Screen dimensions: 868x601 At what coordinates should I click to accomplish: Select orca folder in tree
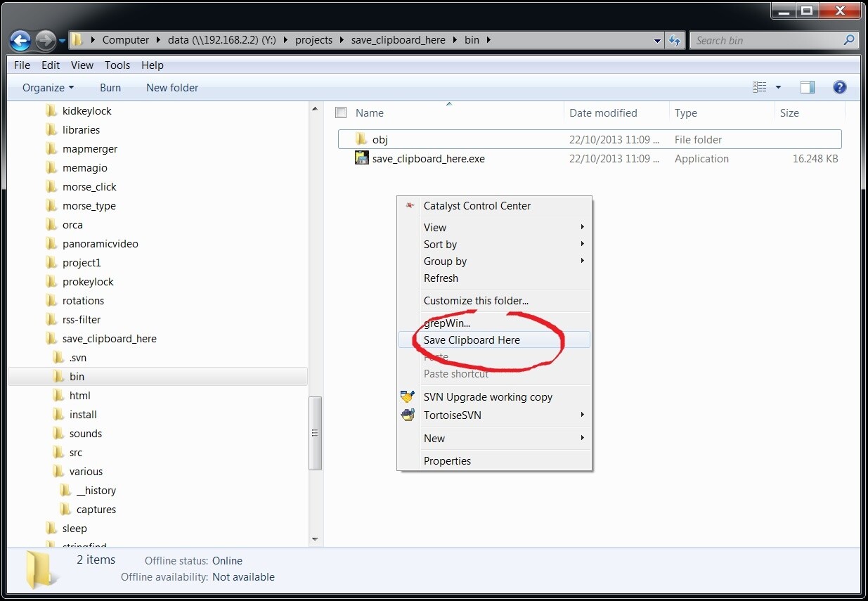72,224
